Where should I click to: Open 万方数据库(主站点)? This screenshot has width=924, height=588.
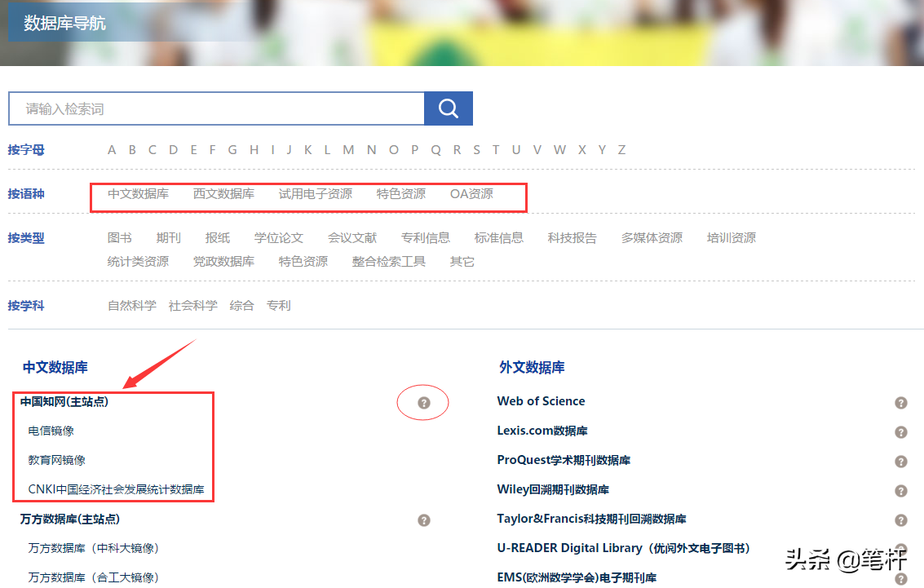(x=70, y=519)
